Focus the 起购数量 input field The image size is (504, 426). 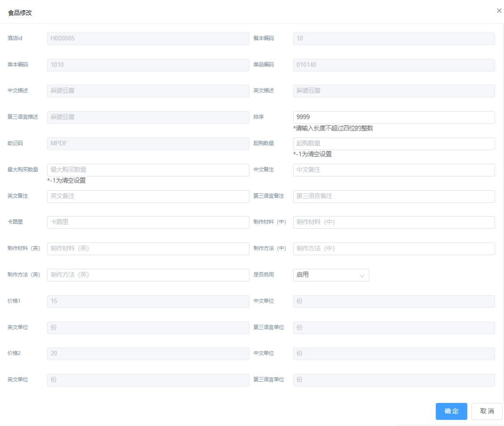[x=394, y=143]
